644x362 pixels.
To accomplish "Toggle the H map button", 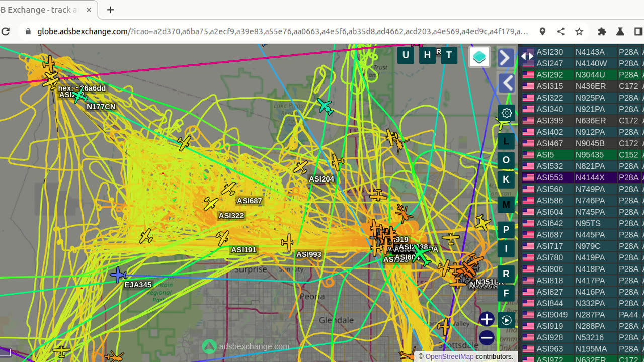I will [x=427, y=55].
